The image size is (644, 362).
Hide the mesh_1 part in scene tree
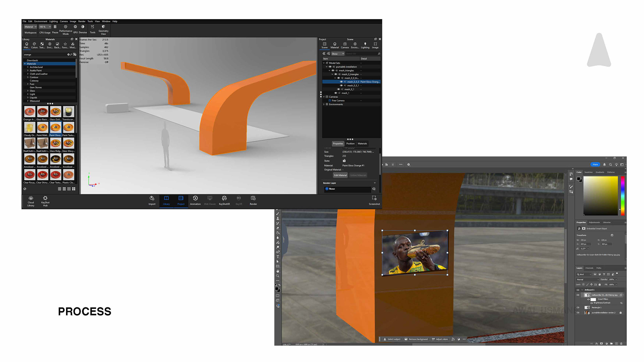335,93
